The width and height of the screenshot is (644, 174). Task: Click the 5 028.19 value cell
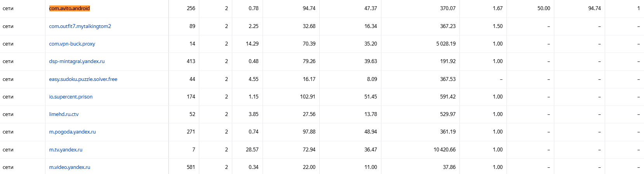pos(446,44)
